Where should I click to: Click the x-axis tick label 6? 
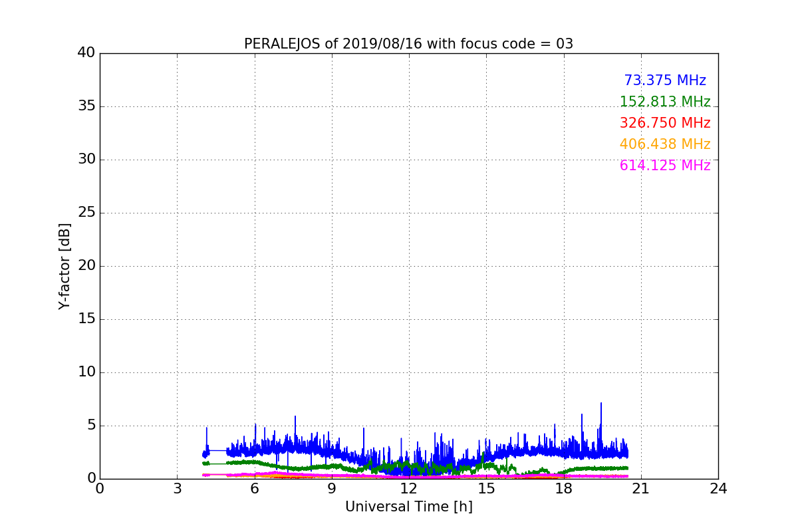click(x=254, y=489)
